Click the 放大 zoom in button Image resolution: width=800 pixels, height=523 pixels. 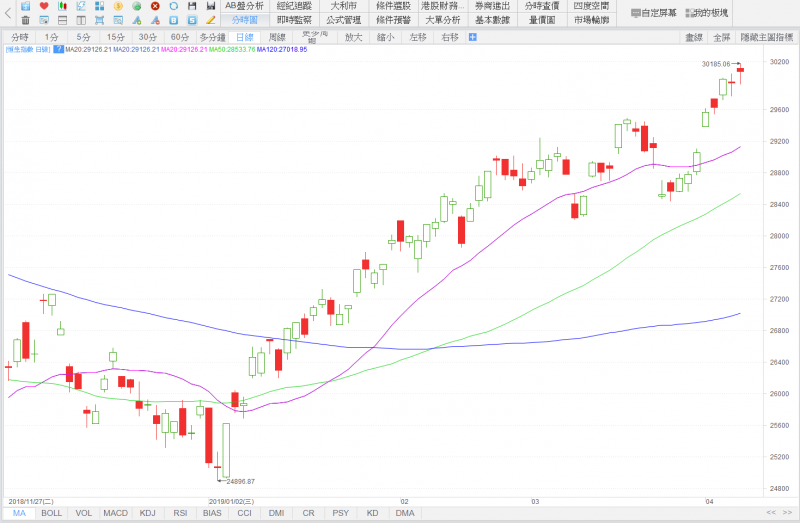click(x=354, y=37)
